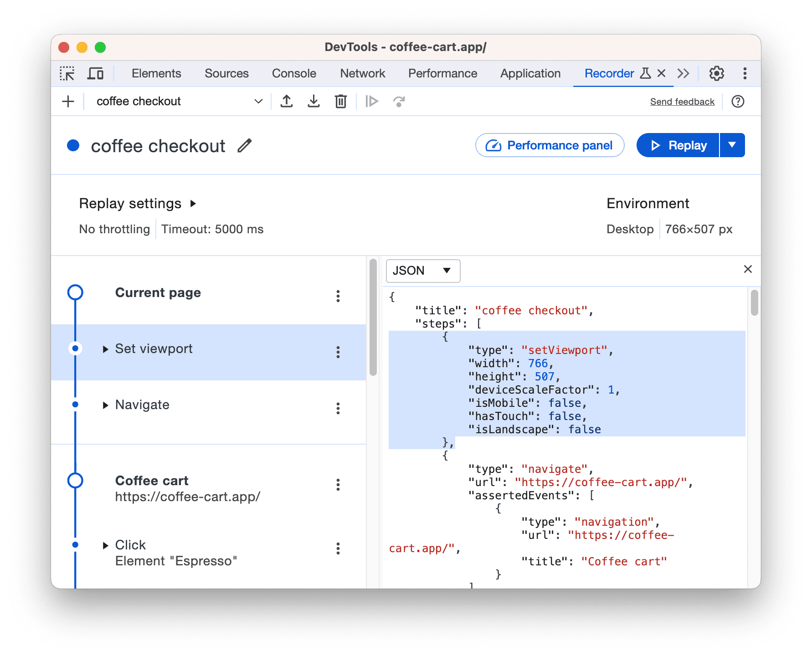This screenshot has height=656, width=812.
Task: Expand the Replay settings section
Action: (193, 204)
